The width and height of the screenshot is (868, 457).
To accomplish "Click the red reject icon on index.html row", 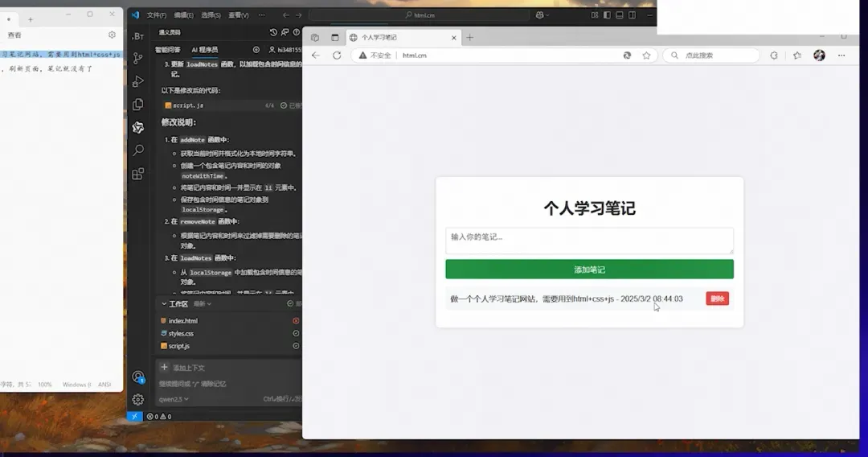I will tap(296, 321).
